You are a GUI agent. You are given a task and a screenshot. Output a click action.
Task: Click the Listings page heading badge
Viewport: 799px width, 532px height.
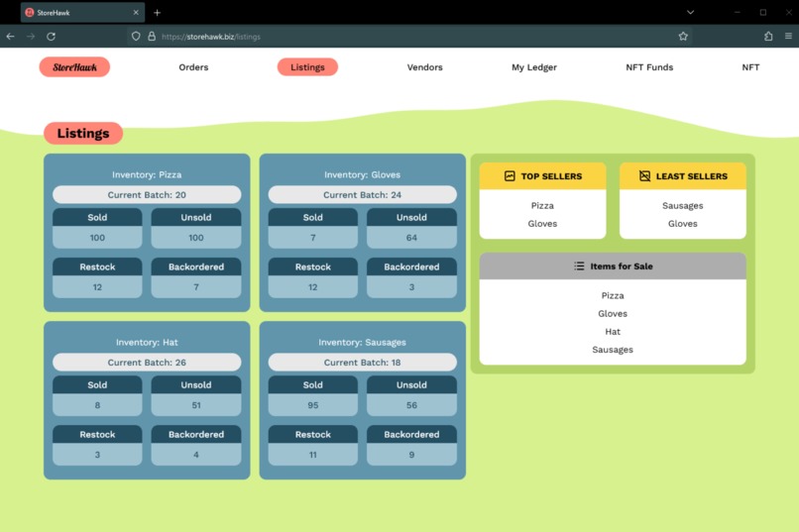pos(83,134)
